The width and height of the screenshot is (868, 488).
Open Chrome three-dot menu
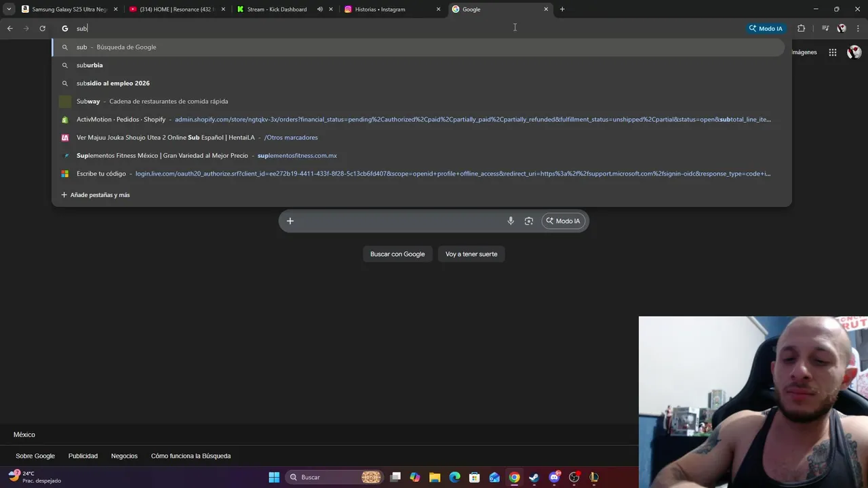click(859, 28)
